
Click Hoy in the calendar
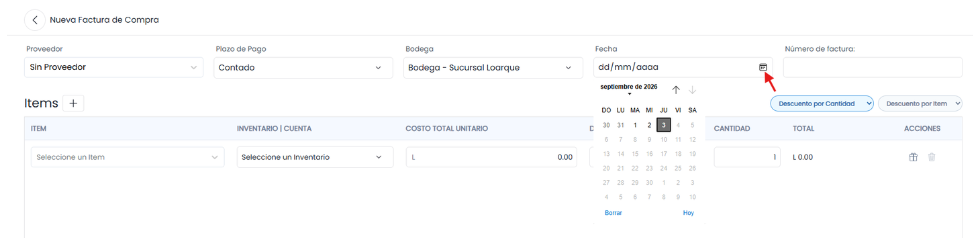(x=688, y=213)
